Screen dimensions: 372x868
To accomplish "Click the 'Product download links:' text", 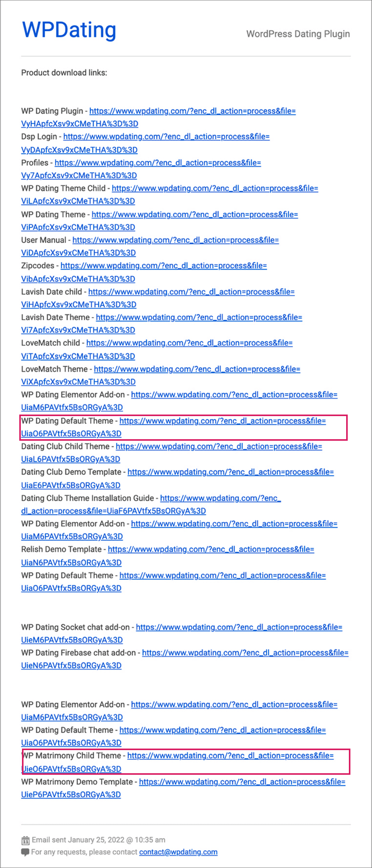I will [64, 72].
